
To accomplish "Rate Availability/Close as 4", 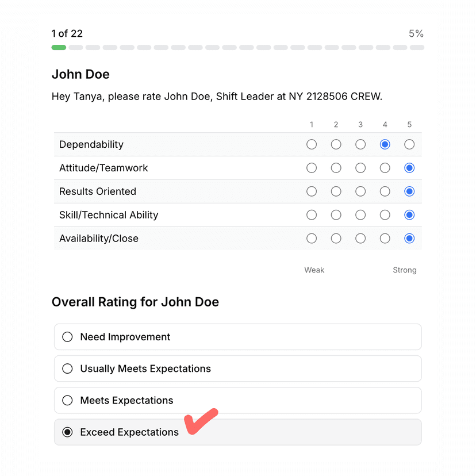I will pyautogui.click(x=385, y=238).
